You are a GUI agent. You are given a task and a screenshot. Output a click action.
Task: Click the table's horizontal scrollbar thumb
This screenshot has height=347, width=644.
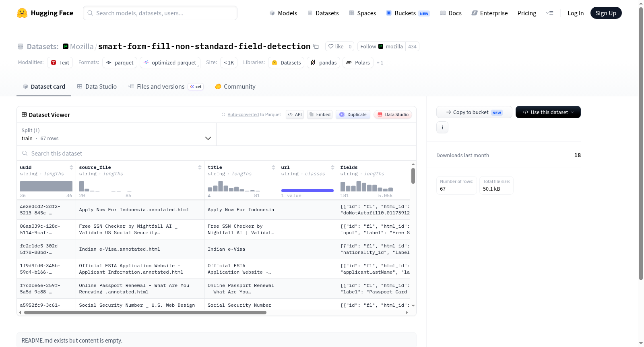[x=145, y=312]
